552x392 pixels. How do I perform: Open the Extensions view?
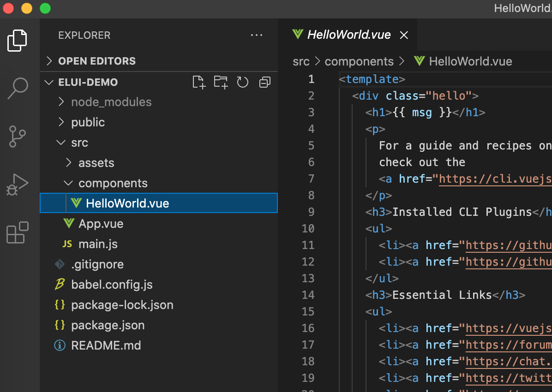tap(17, 232)
